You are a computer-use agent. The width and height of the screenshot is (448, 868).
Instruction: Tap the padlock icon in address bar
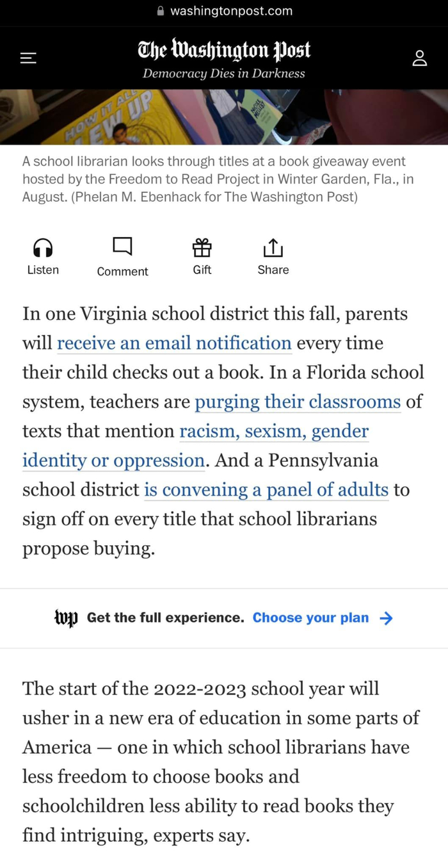click(x=161, y=11)
